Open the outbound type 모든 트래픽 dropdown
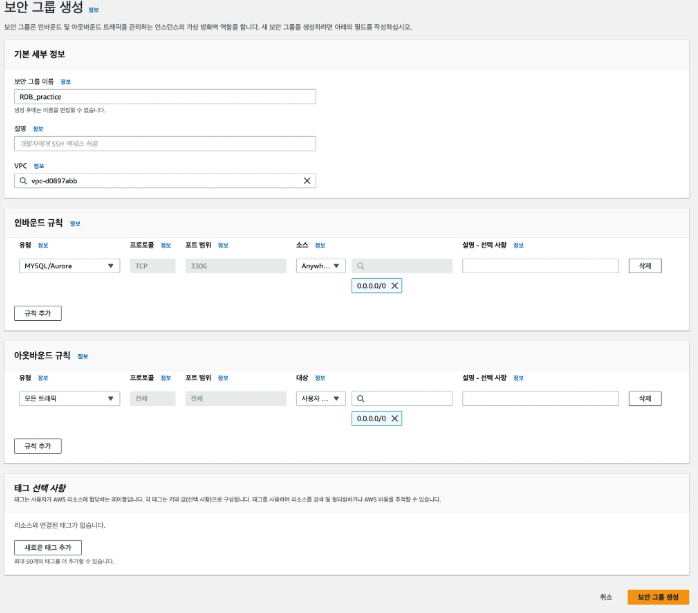The height and width of the screenshot is (613, 698). pos(69,398)
